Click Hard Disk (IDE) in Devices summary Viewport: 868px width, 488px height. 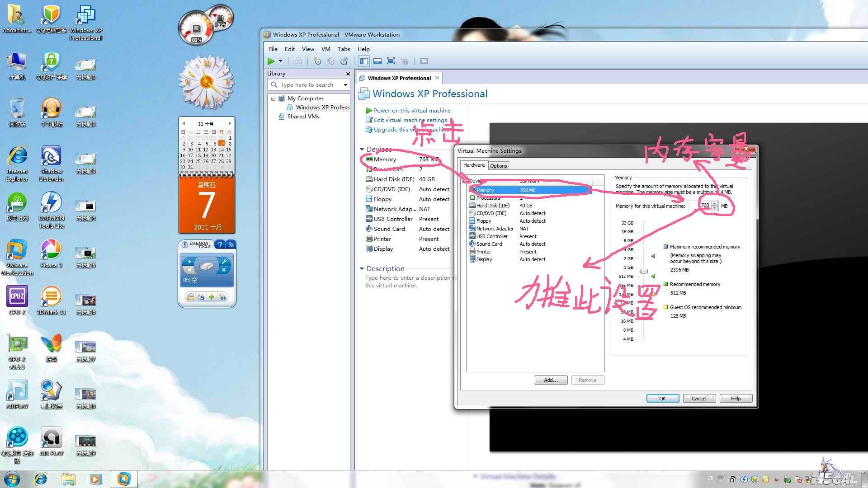pyautogui.click(x=394, y=179)
